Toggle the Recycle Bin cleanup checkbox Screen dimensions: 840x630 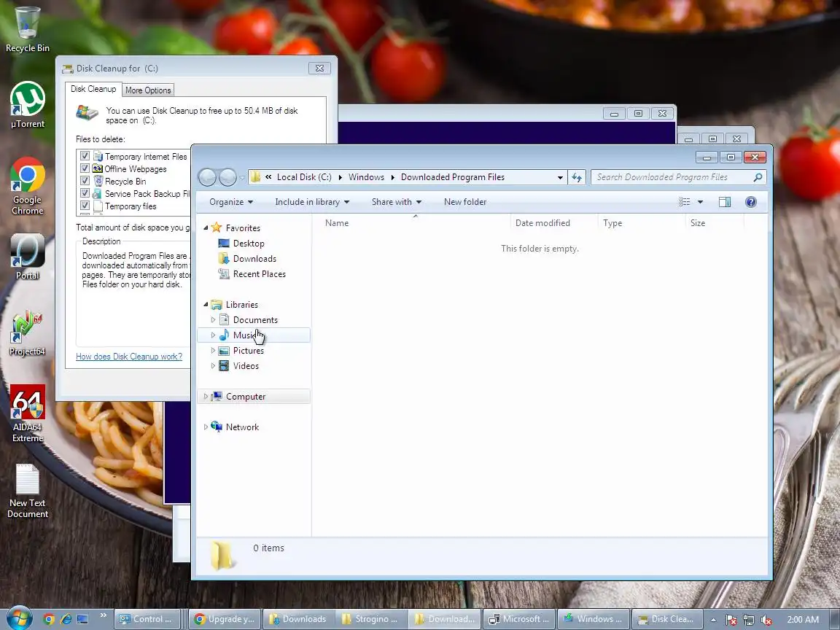tap(85, 181)
